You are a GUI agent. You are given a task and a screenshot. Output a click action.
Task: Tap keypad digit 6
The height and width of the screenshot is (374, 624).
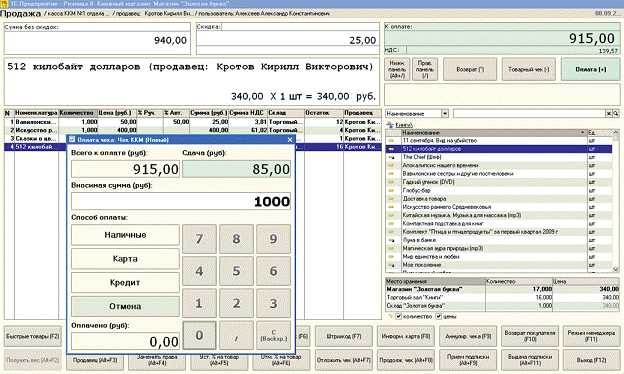273,271
